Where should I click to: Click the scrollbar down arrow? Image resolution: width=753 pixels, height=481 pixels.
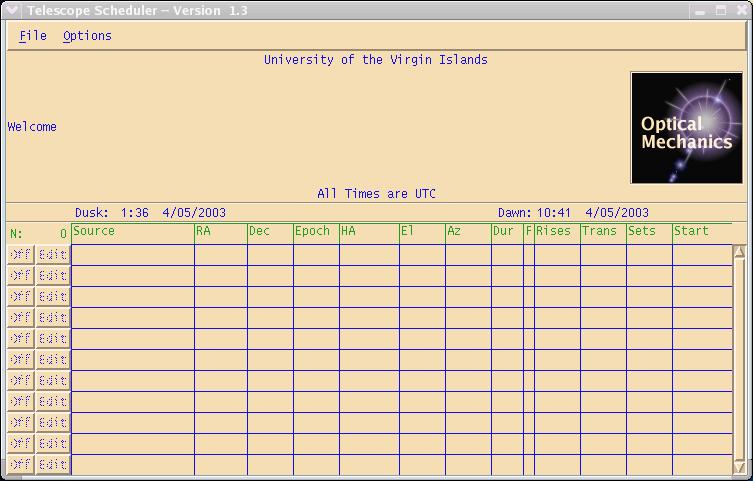pyautogui.click(x=739, y=467)
